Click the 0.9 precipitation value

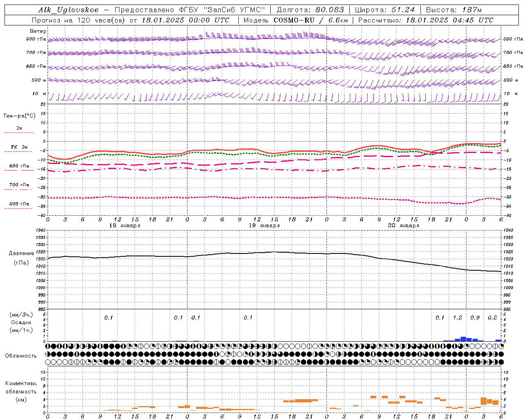click(475, 317)
